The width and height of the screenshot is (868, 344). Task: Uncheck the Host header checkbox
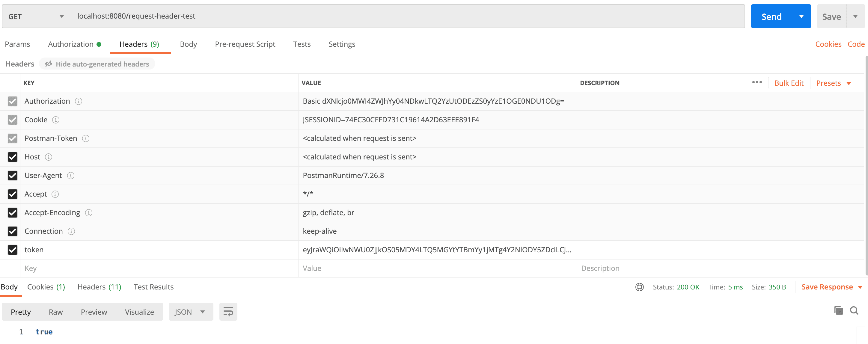coord(13,157)
